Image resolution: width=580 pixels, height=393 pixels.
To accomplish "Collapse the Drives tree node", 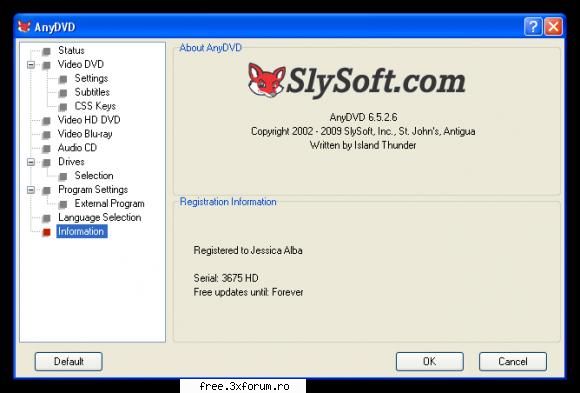I will pos(31,162).
